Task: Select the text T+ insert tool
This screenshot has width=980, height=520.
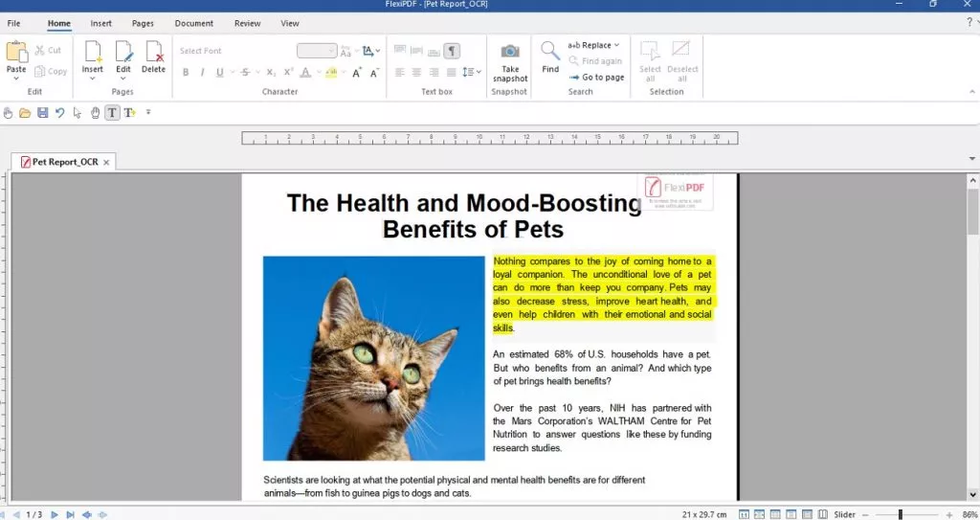Action: [129, 113]
